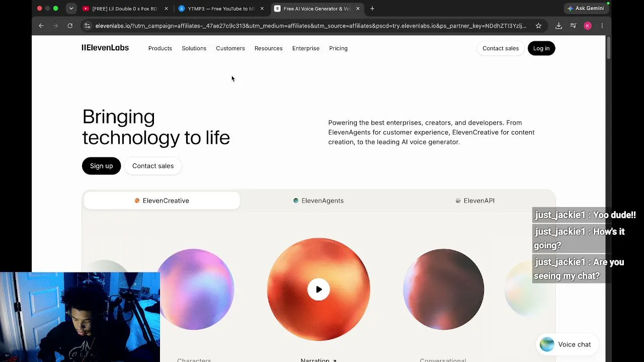
Task: View site information icon in address bar
Action: pos(87,26)
